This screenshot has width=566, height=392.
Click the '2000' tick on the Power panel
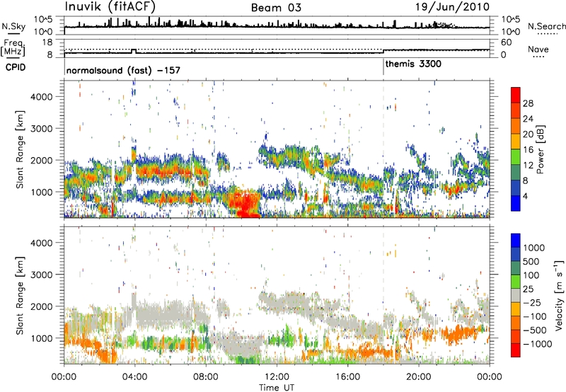[42, 160]
